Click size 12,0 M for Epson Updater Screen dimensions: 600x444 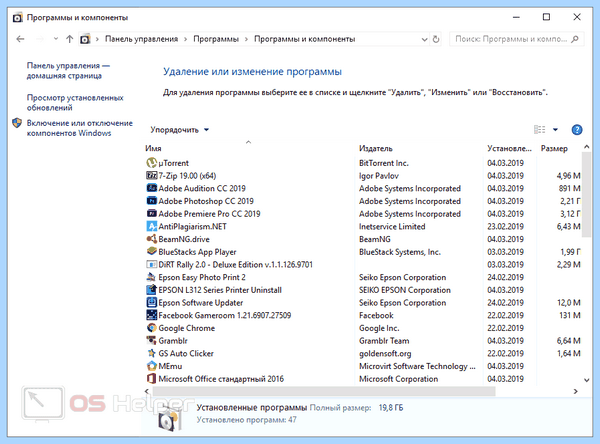(569, 303)
